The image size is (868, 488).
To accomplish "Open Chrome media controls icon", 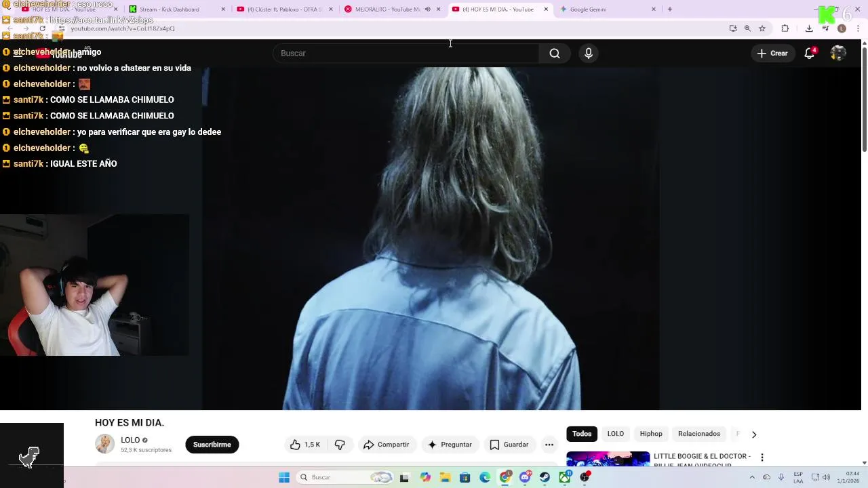I will tap(825, 28).
